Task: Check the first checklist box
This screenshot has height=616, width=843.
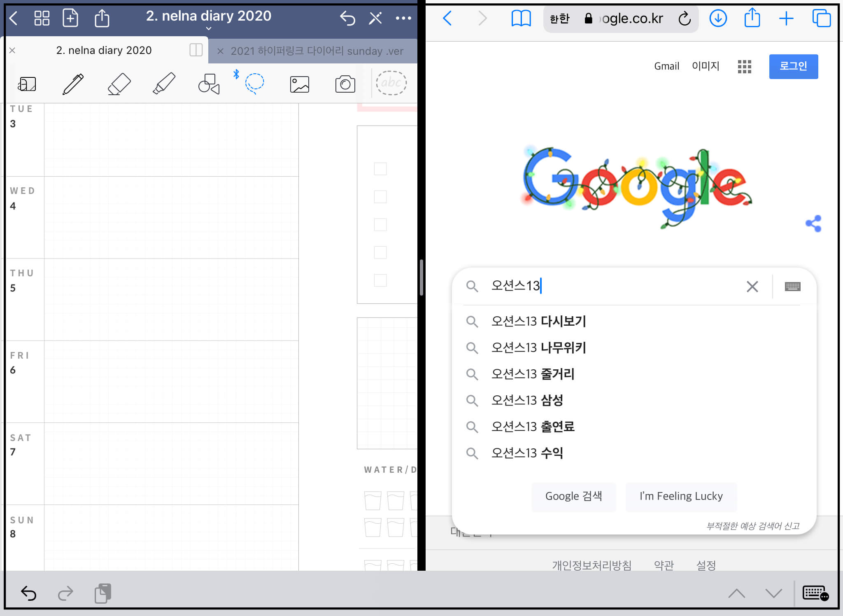Action: tap(380, 169)
